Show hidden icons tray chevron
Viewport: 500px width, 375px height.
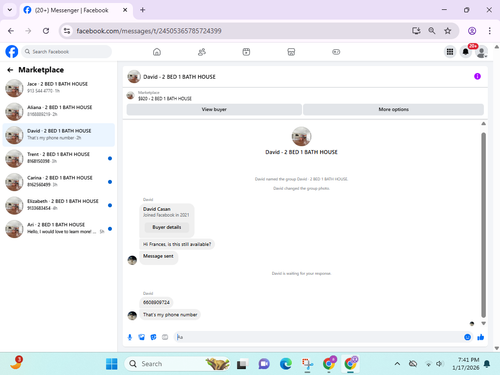click(x=397, y=364)
